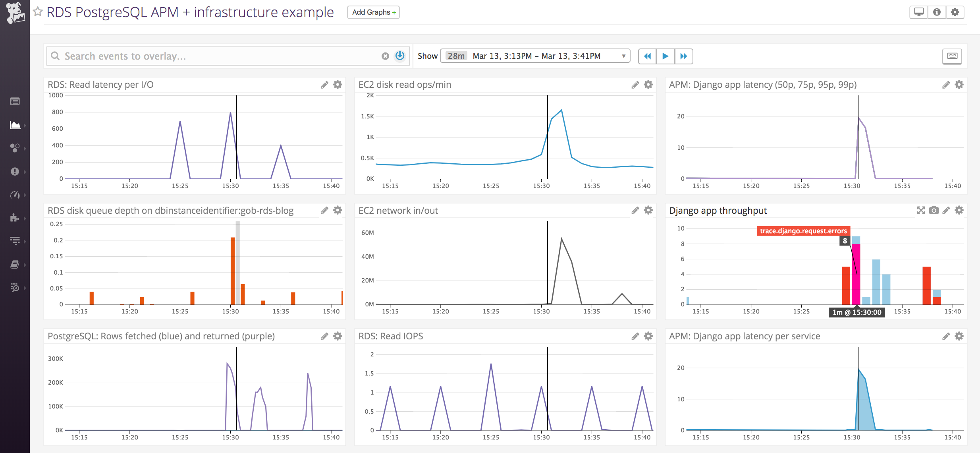
Task: Take a snapshot of the Django app throughput graph
Action: [934, 210]
